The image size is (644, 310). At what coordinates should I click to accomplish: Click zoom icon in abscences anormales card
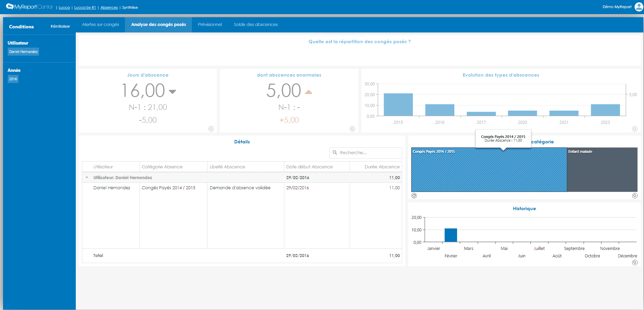coord(352,129)
